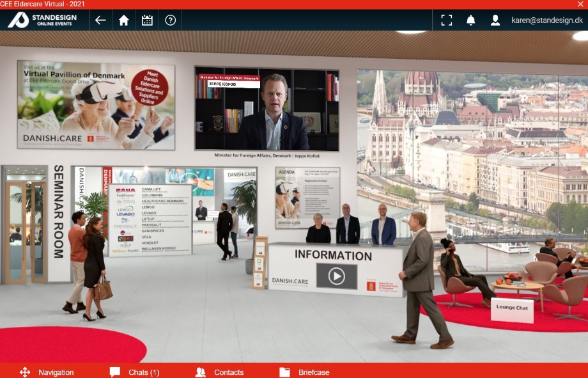The image size is (588, 378).
Task: Open the Navigation menu
Action: coord(47,372)
